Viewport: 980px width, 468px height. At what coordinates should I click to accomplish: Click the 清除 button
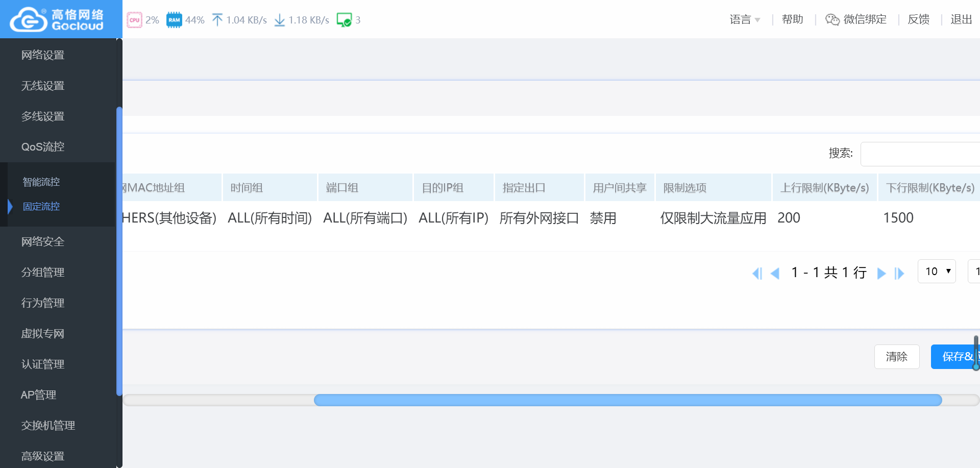(x=897, y=357)
